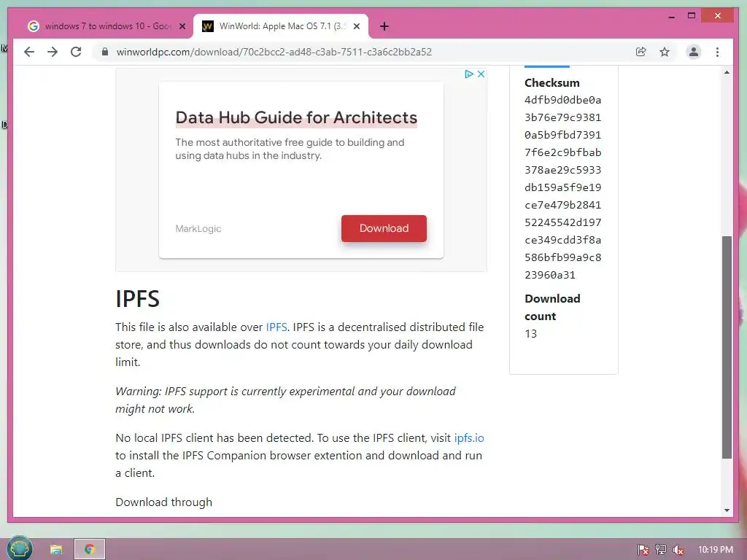747x560 pixels.
Task: Close the 'windows 7 to windows 10' tab
Action: click(182, 26)
